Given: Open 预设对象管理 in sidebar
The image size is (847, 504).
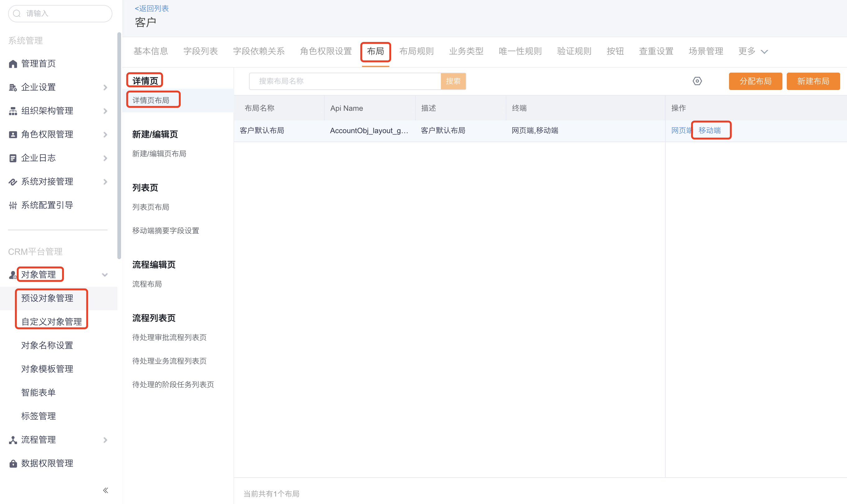Looking at the screenshot, I should (x=58, y=298).
